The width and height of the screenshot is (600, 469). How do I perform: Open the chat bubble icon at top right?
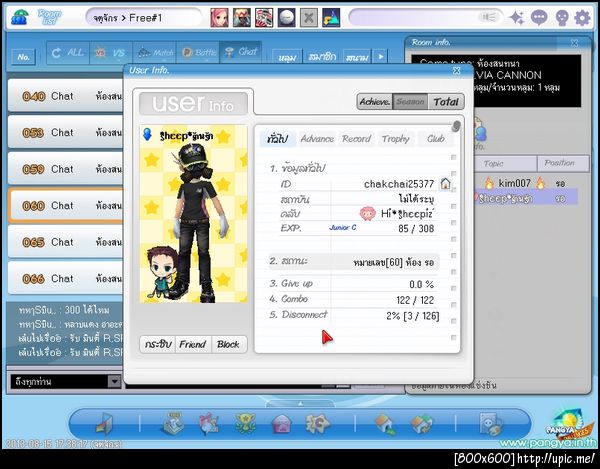[x=539, y=18]
